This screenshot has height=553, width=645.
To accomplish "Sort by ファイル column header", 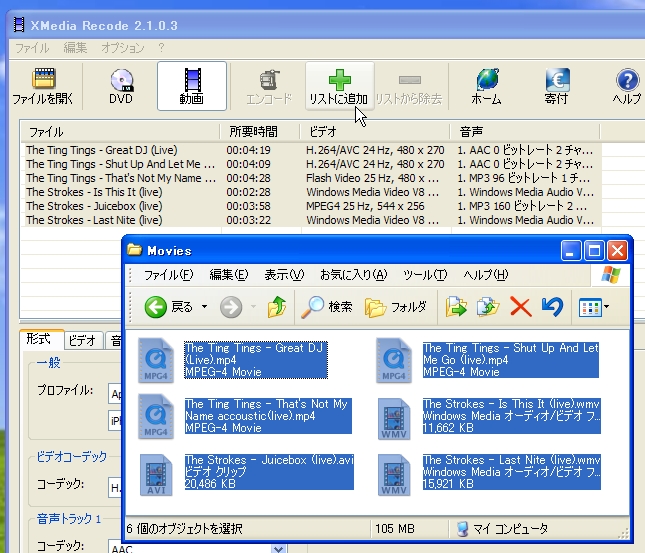I will point(120,132).
